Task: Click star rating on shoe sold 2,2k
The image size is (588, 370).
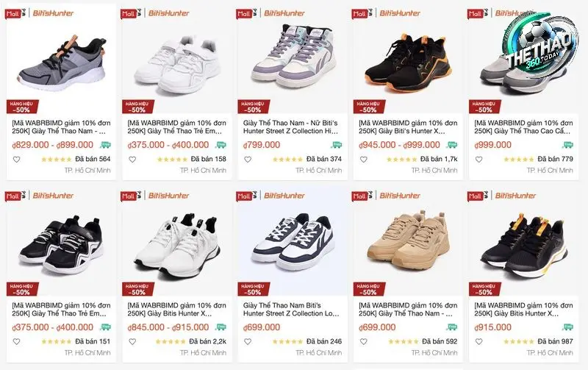Action: pyautogui.click(x=171, y=342)
